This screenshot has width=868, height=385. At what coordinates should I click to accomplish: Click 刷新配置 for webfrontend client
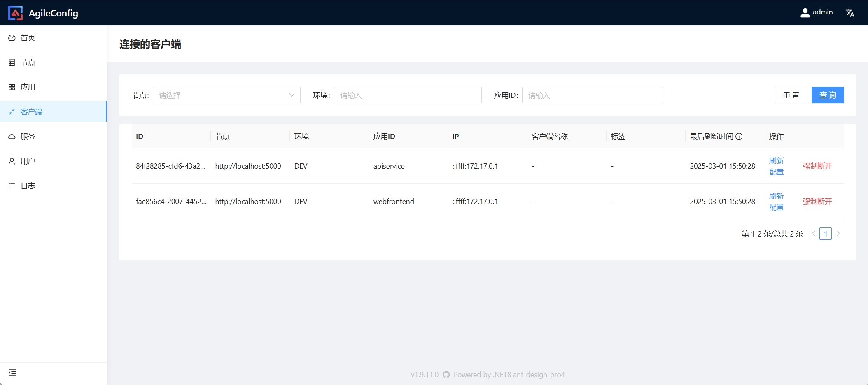click(x=776, y=202)
